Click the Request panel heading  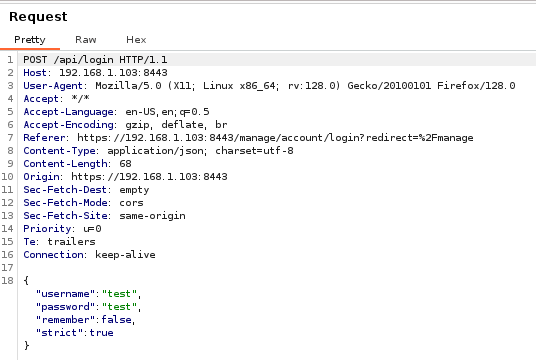(x=38, y=16)
